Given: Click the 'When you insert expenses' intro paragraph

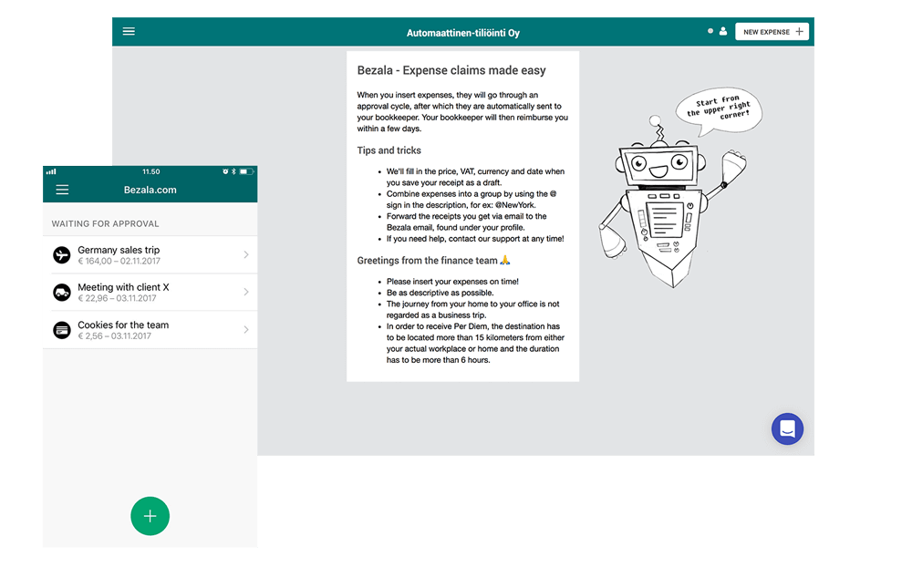Looking at the screenshot, I should [462, 111].
